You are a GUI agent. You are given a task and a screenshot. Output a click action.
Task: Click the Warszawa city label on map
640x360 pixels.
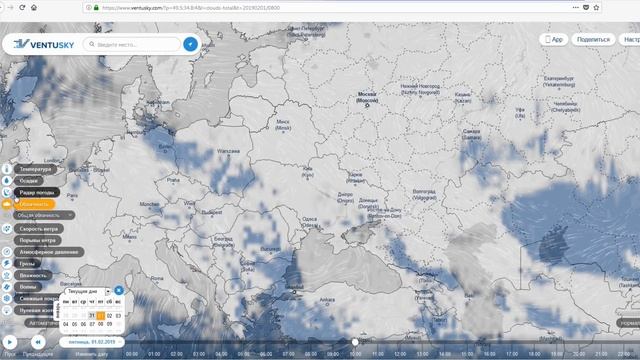pyautogui.click(x=229, y=151)
